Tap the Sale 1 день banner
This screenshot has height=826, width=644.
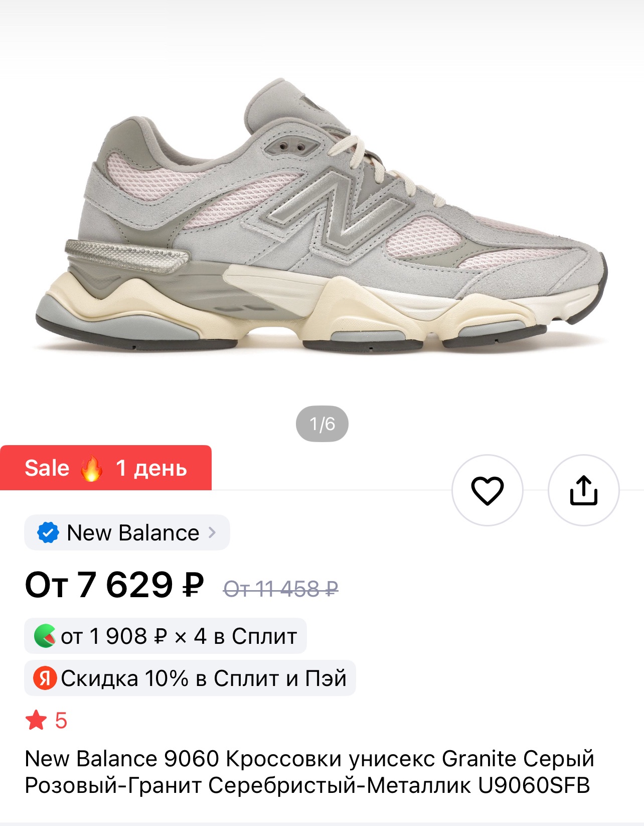(x=106, y=468)
